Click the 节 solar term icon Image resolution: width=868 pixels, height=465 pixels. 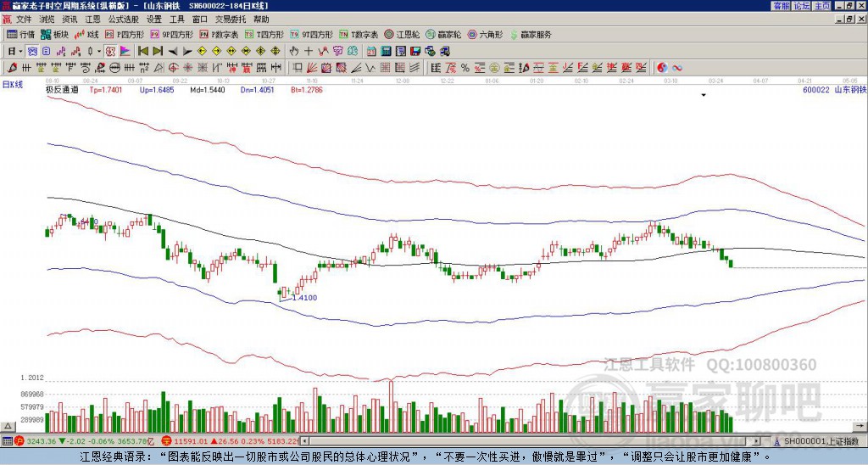point(337,51)
